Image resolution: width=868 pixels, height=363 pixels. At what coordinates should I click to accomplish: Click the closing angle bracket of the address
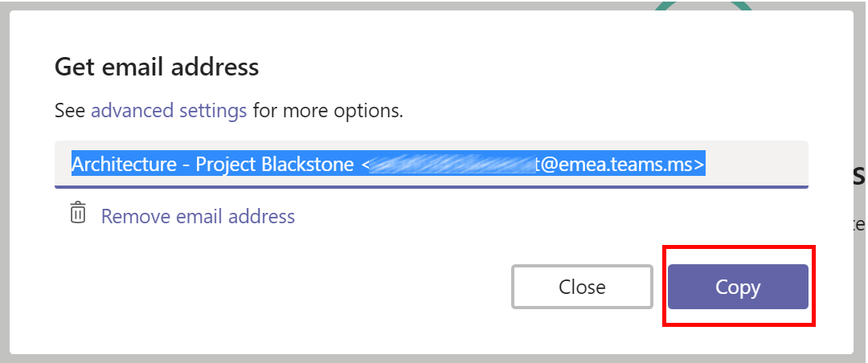700,165
